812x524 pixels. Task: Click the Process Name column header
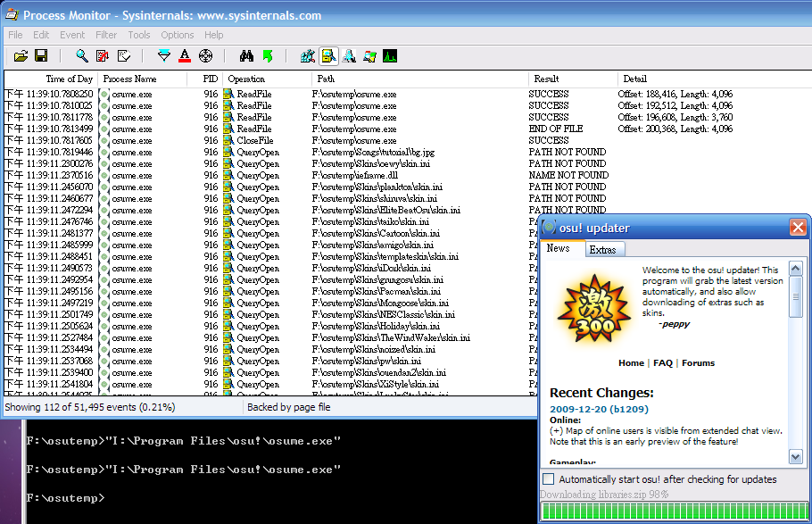coord(143,79)
